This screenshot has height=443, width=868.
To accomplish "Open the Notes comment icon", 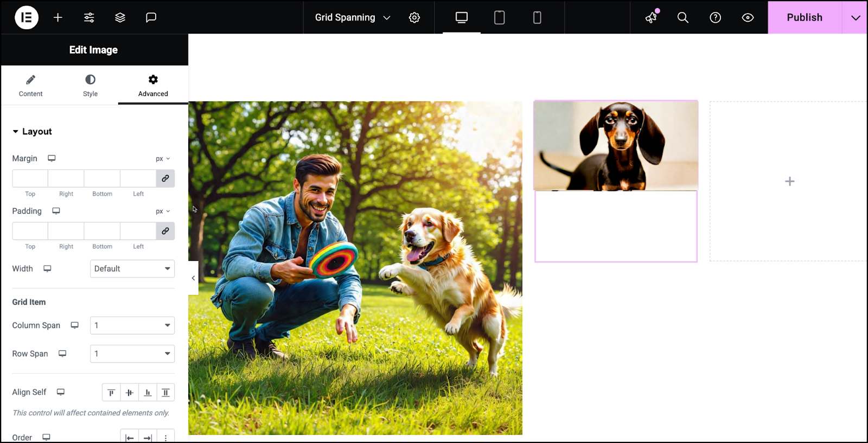I will click(x=151, y=17).
